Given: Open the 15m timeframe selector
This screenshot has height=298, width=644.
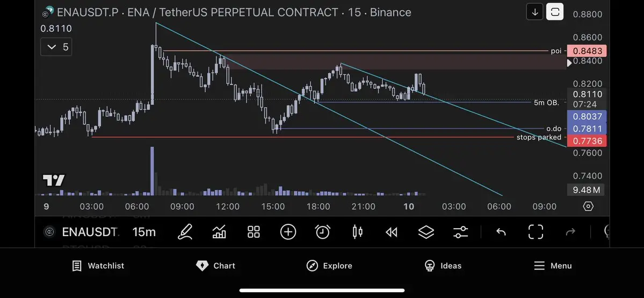Looking at the screenshot, I should (144, 232).
